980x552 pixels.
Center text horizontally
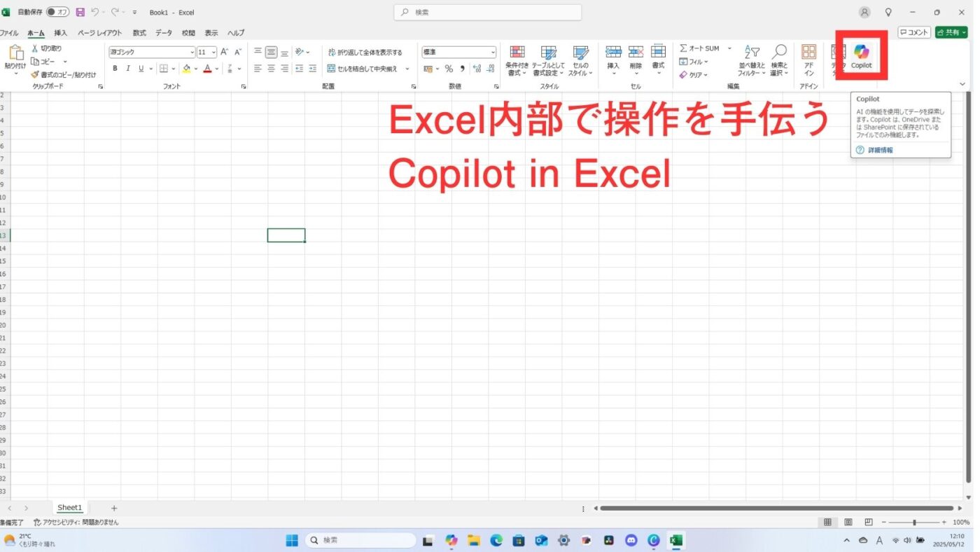(271, 69)
